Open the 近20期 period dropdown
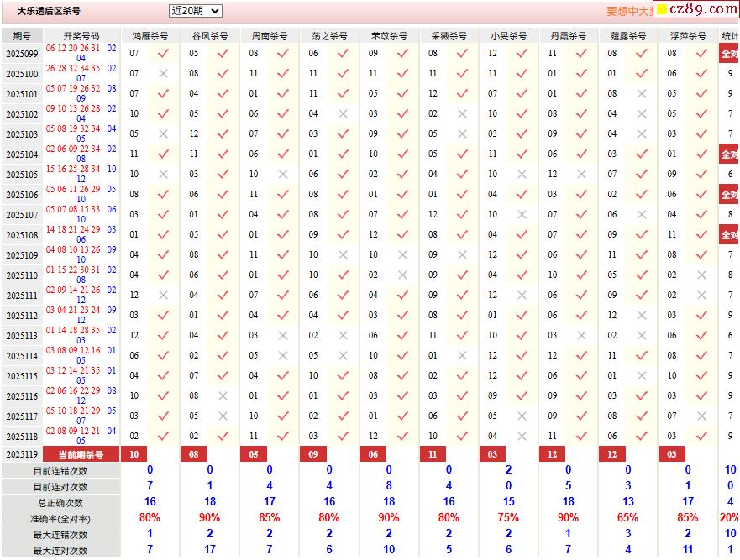This screenshot has height=560, width=740. [195, 11]
